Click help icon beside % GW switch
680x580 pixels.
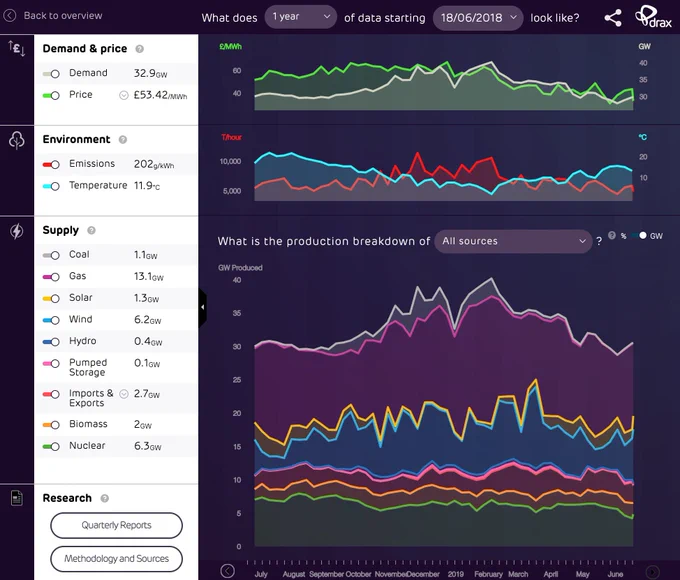point(612,235)
